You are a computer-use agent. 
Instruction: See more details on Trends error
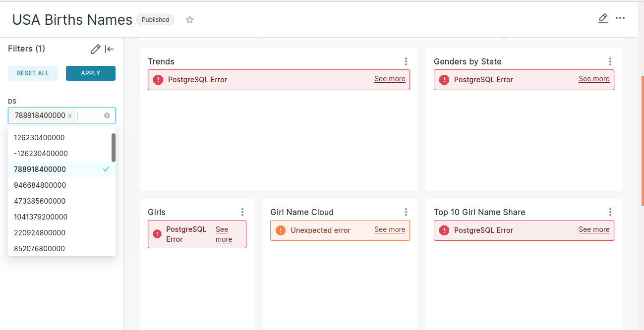click(x=390, y=79)
